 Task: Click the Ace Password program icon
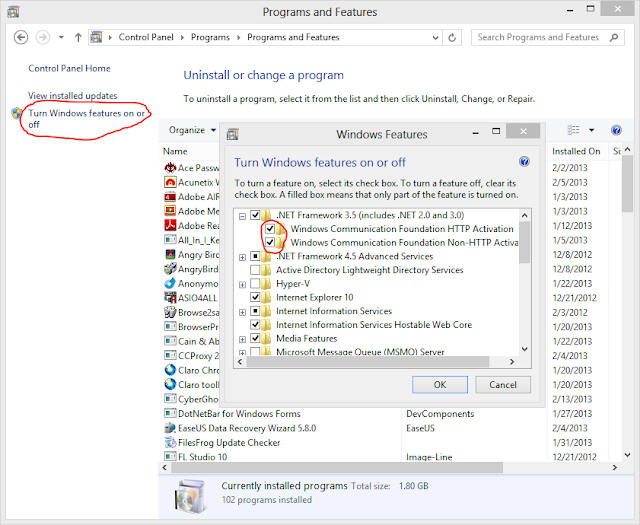pos(170,167)
